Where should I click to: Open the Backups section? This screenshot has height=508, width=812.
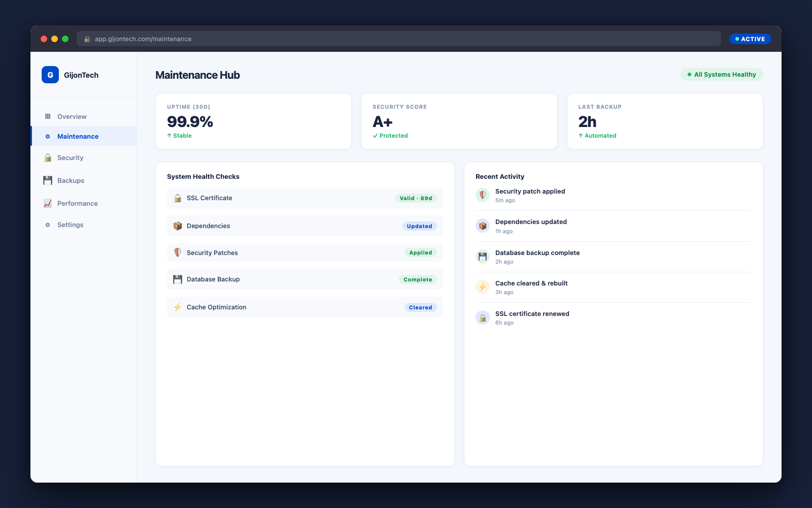pyautogui.click(x=84, y=180)
